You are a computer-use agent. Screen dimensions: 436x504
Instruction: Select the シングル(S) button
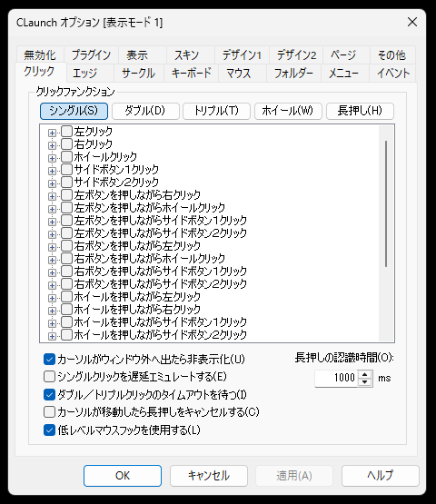(74, 111)
